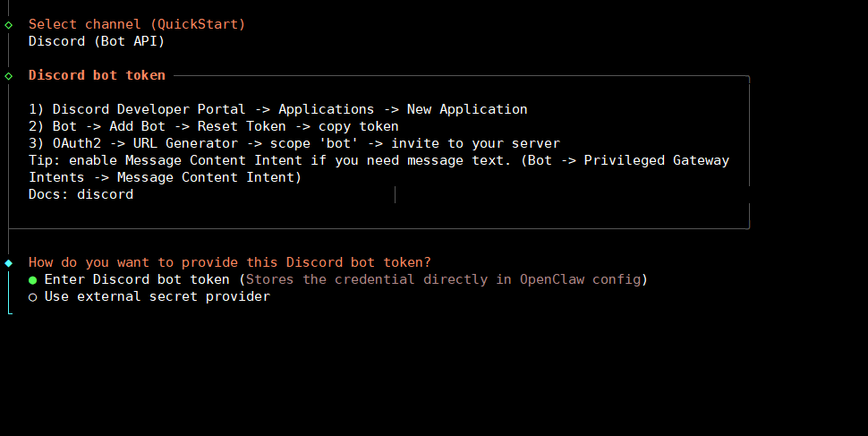Click the "Discord bot token" box heading
The height and width of the screenshot is (436, 868).
pos(97,75)
